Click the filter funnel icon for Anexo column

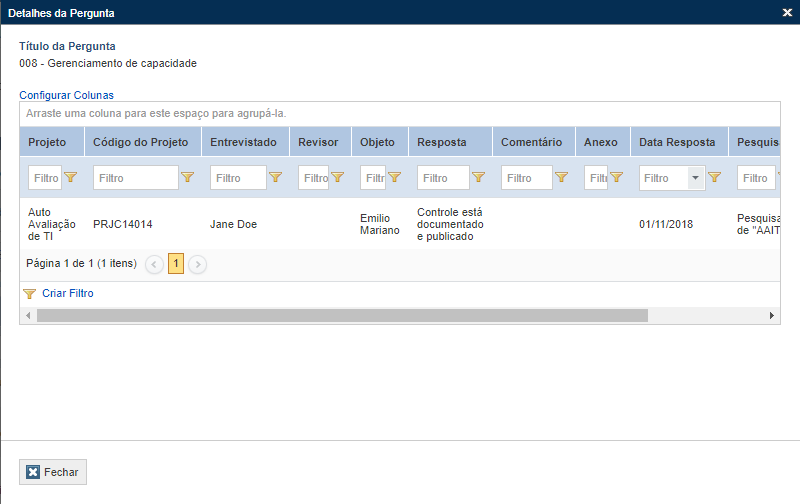[616, 177]
